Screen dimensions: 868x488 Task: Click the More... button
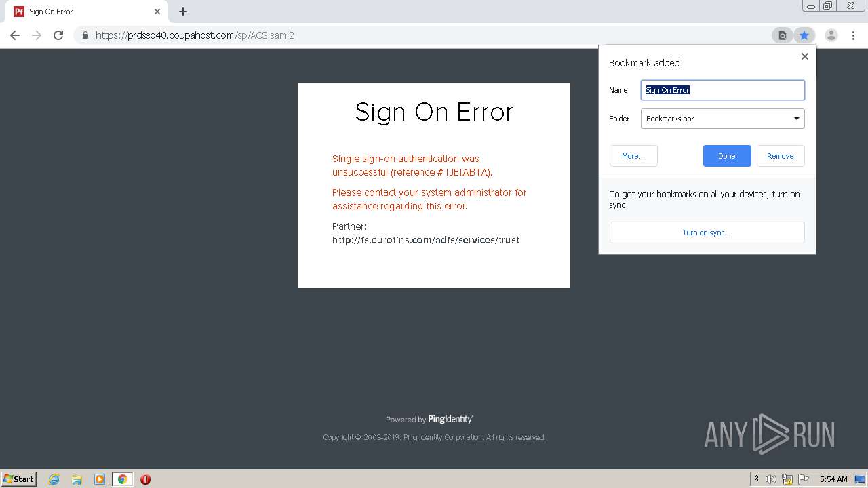pyautogui.click(x=633, y=156)
